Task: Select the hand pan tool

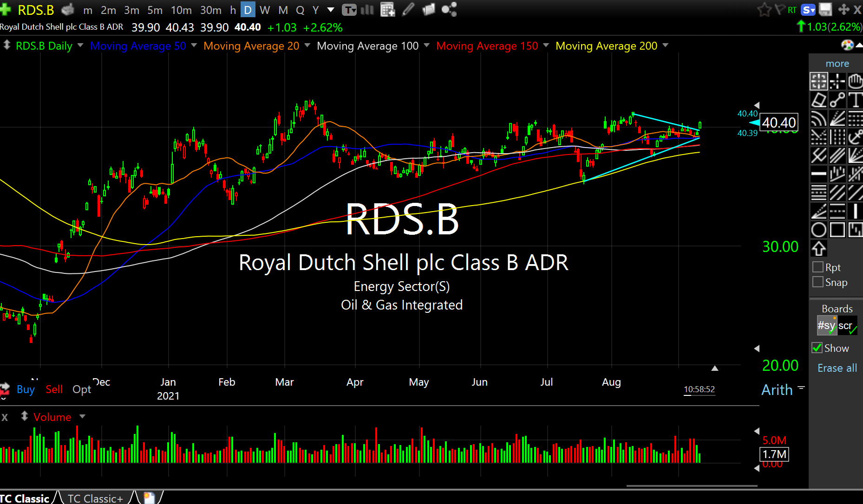Action: click(x=855, y=81)
